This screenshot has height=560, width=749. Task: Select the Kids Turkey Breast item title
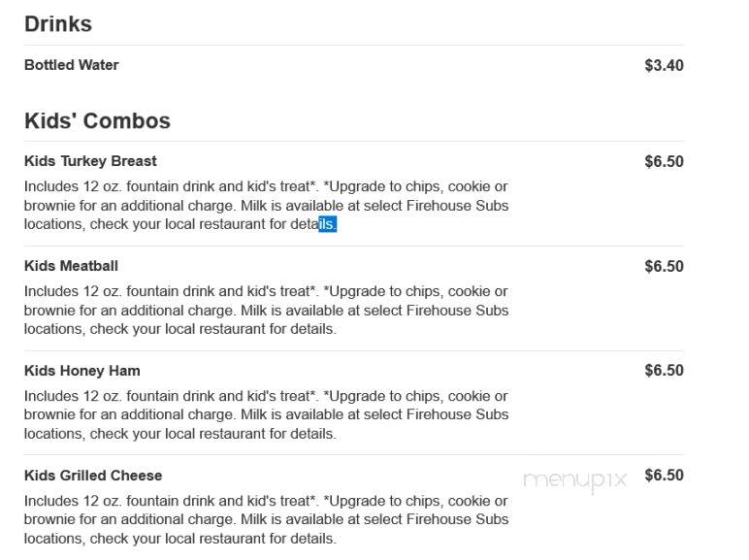(x=90, y=161)
